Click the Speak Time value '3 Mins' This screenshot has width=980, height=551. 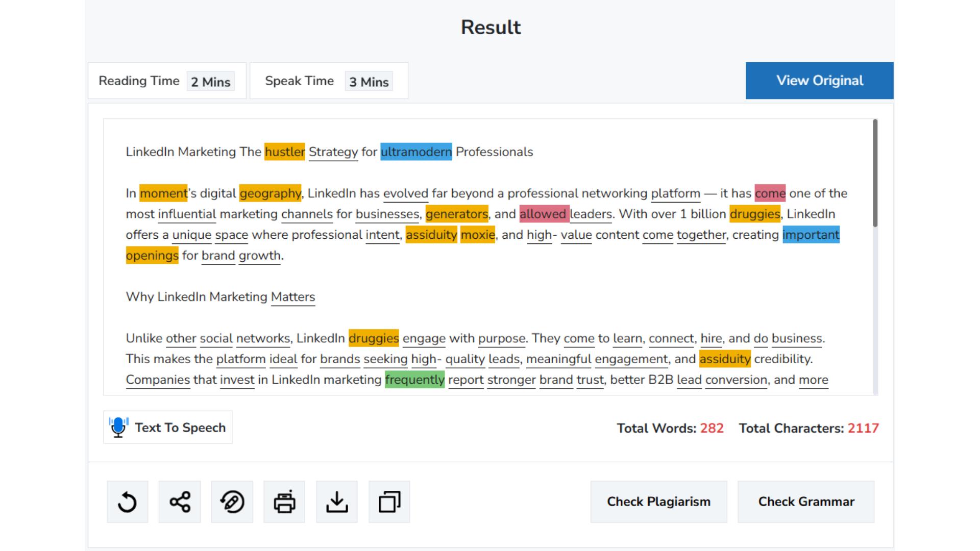point(369,81)
